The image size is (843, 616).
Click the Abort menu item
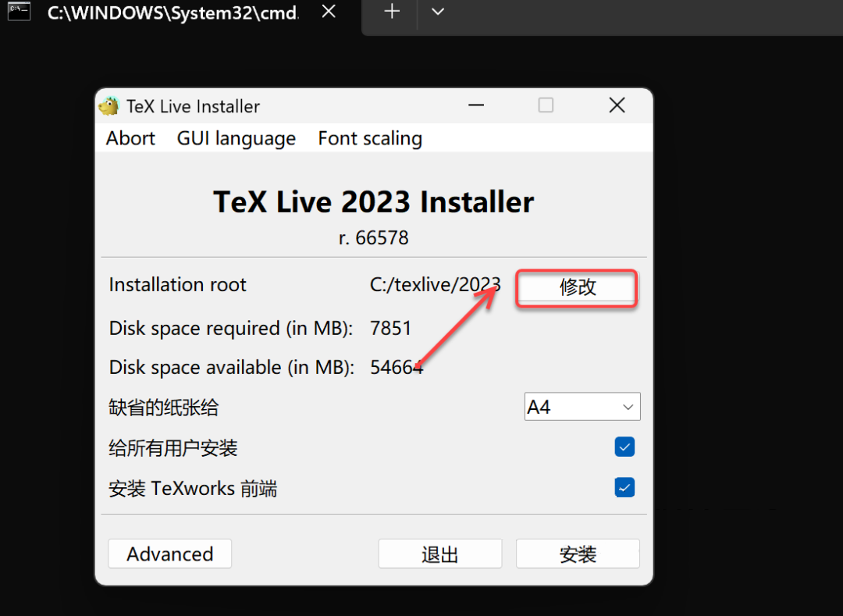pyautogui.click(x=130, y=137)
